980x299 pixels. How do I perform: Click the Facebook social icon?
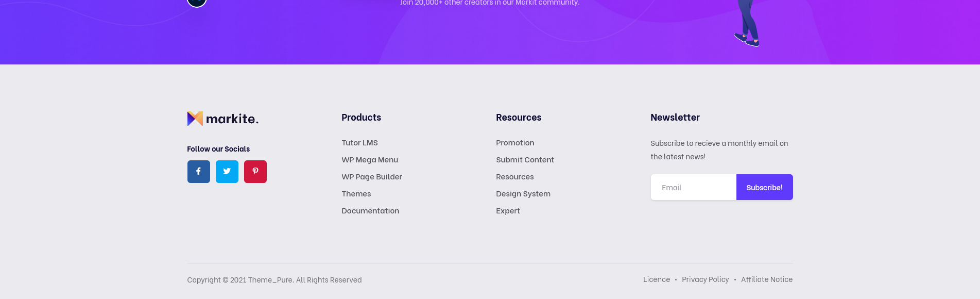coord(198,172)
